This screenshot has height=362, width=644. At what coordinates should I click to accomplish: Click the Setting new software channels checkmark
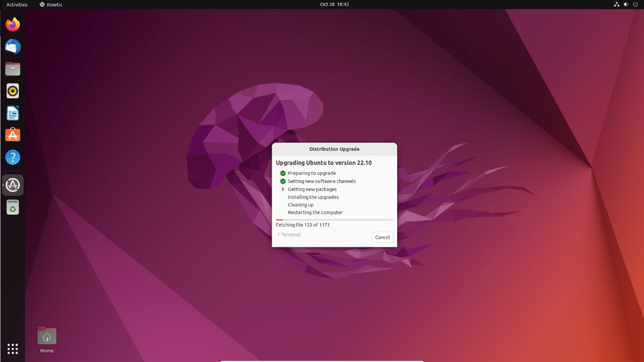coord(283,181)
